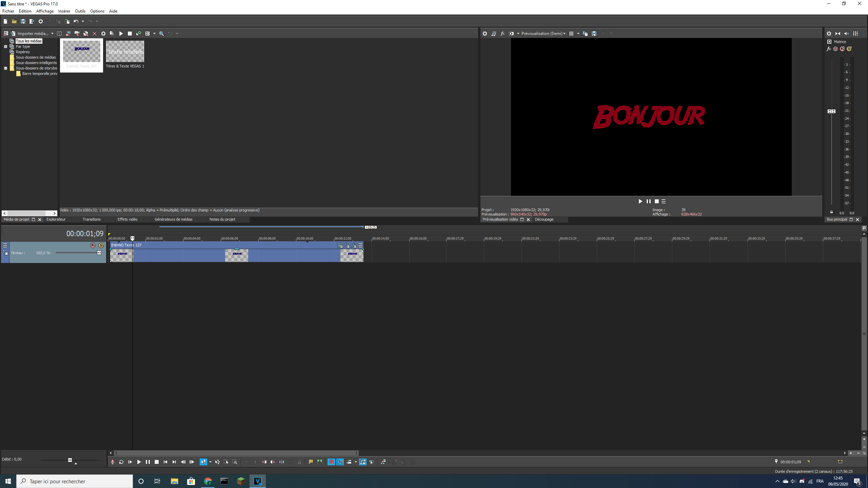This screenshot has width=868, height=488.
Task: Open Importer média dropdown arrow
Action: pyautogui.click(x=52, y=34)
